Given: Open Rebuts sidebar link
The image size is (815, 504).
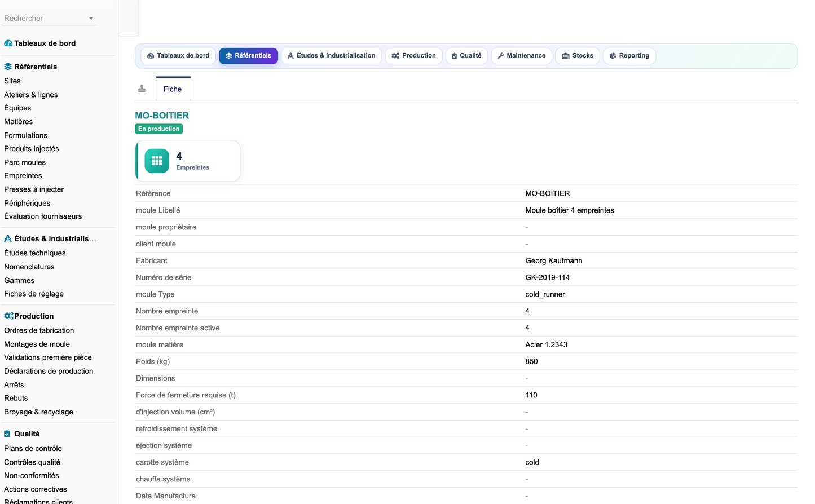Looking at the screenshot, I should (x=16, y=398).
